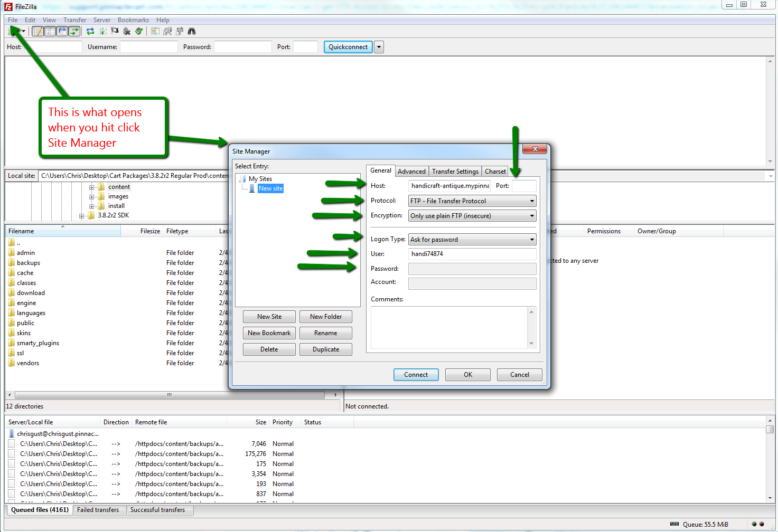The image size is (778, 532).
Task: Click the Connect button in Site Manager
Action: pos(416,375)
